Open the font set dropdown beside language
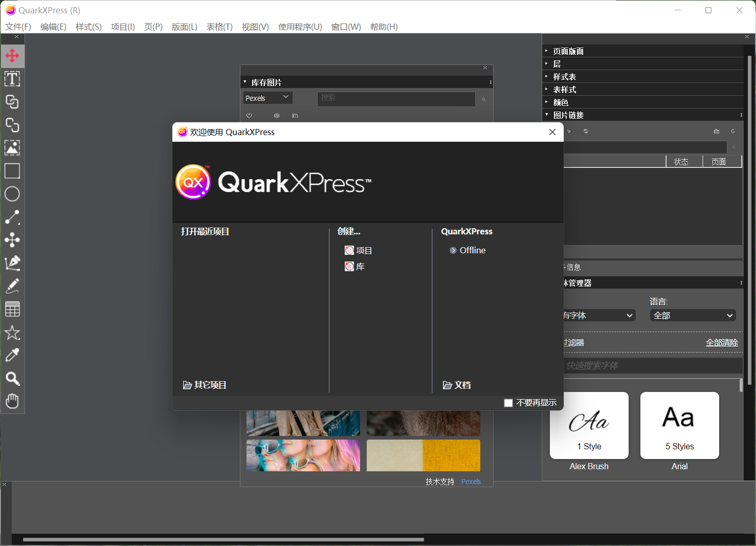 (599, 315)
